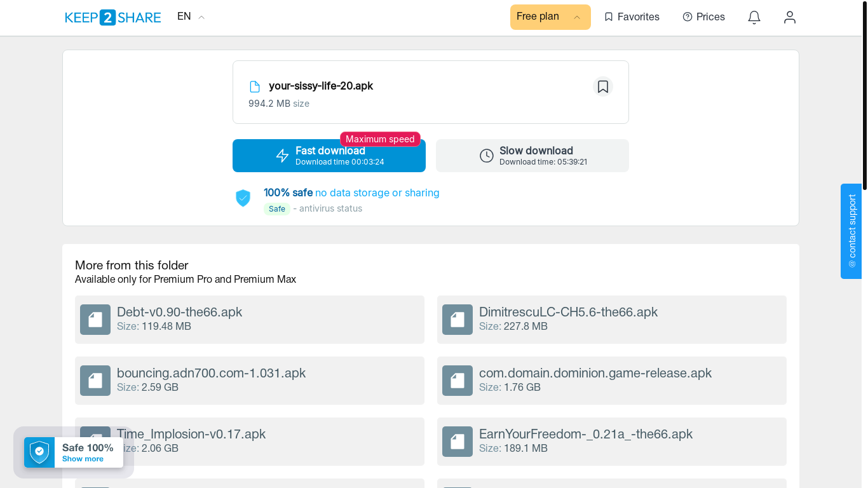Click the clock icon on Slow download

click(487, 156)
